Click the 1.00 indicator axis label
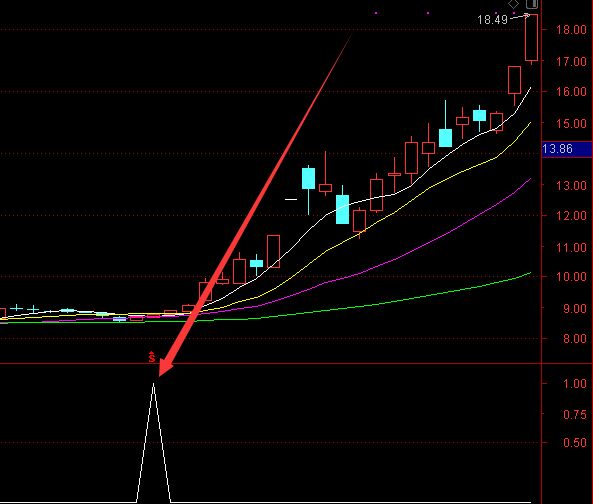The image size is (593, 504). coord(574,383)
